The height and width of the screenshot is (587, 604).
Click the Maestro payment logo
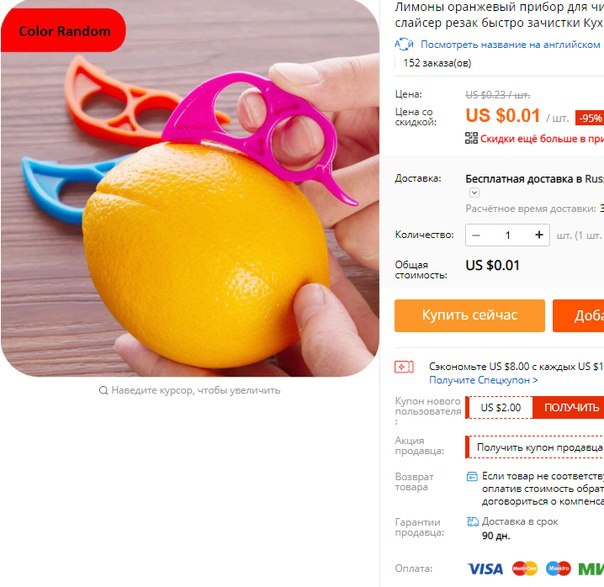pyautogui.click(x=558, y=569)
